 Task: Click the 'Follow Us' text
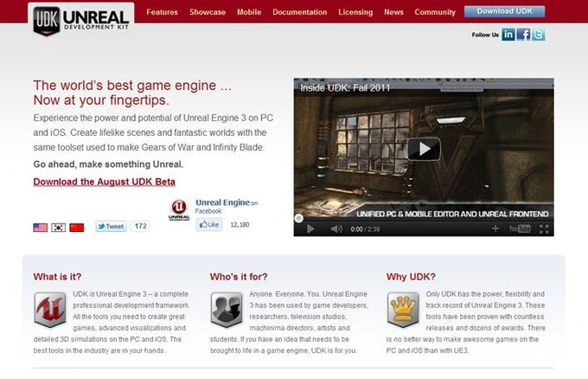tap(485, 35)
